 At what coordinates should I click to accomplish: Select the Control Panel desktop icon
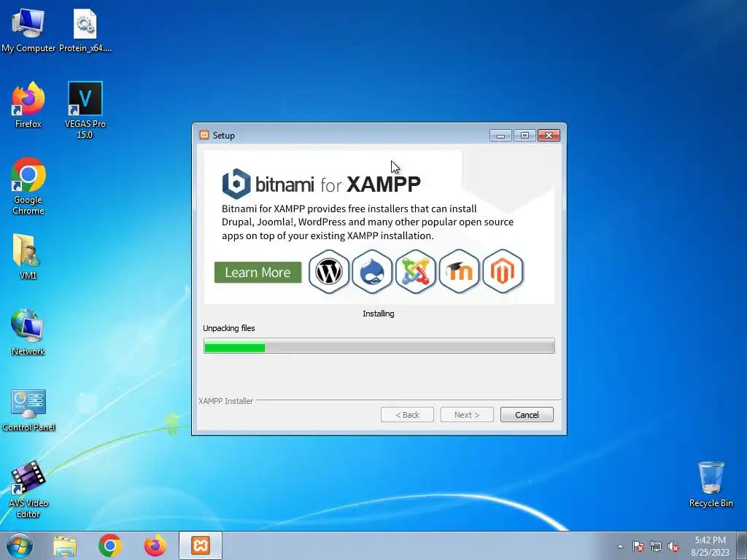pos(28,410)
